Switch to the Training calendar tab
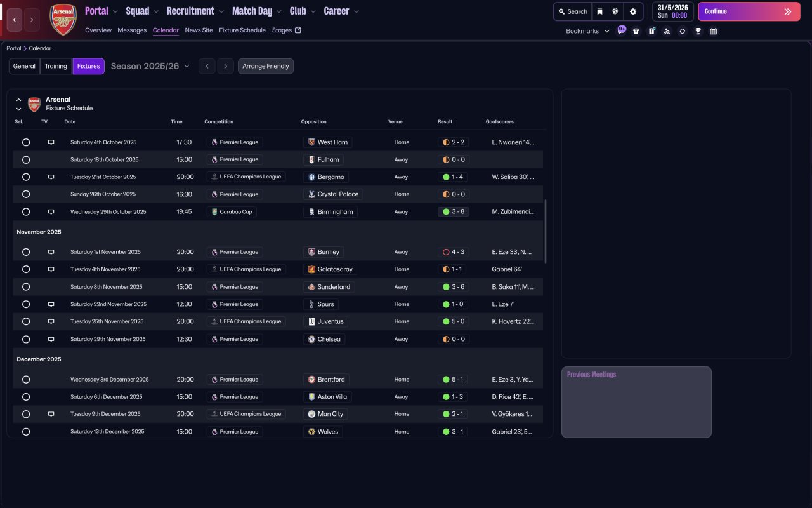 pyautogui.click(x=56, y=66)
